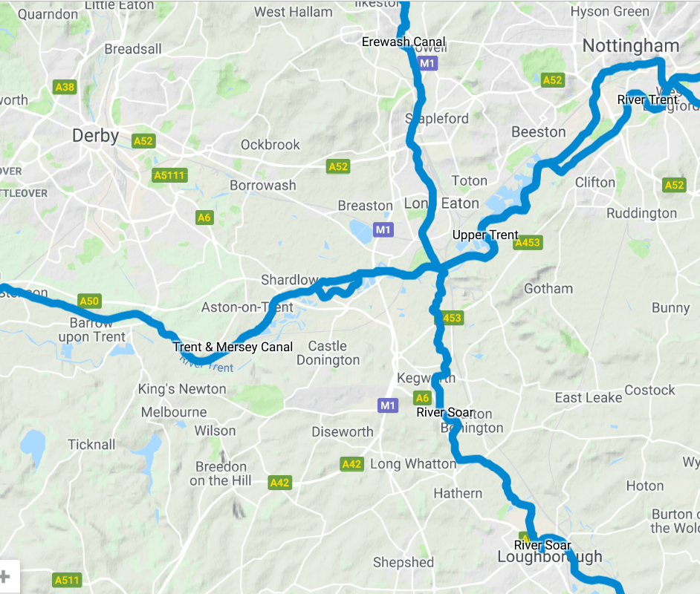This screenshot has height=594, width=700.
Task: Click the Beeston town label
Action: [x=539, y=132]
